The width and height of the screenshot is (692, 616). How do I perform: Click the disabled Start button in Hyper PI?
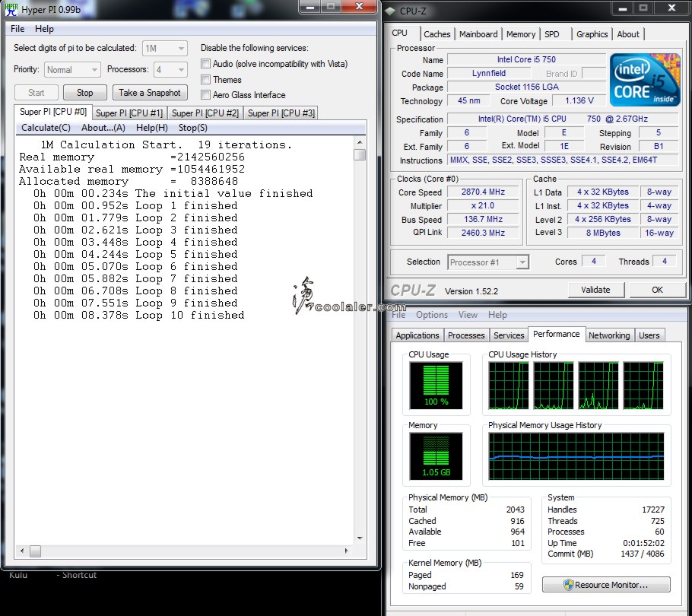(x=37, y=93)
